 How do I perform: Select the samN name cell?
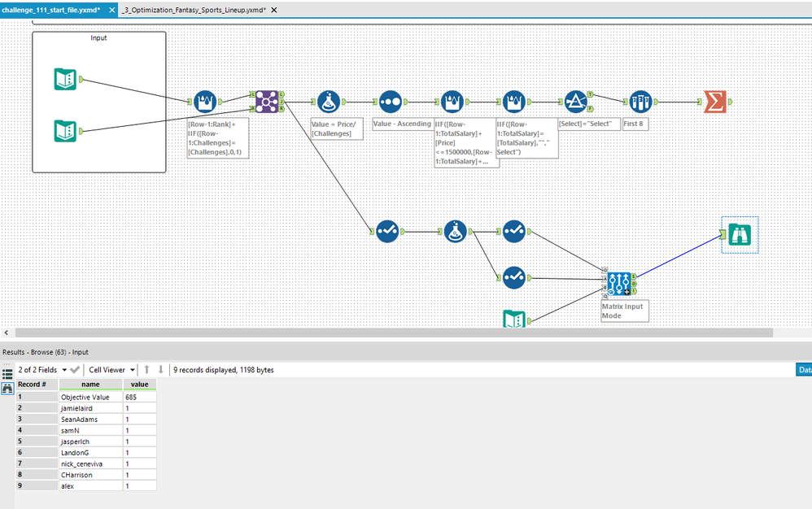click(x=90, y=430)
